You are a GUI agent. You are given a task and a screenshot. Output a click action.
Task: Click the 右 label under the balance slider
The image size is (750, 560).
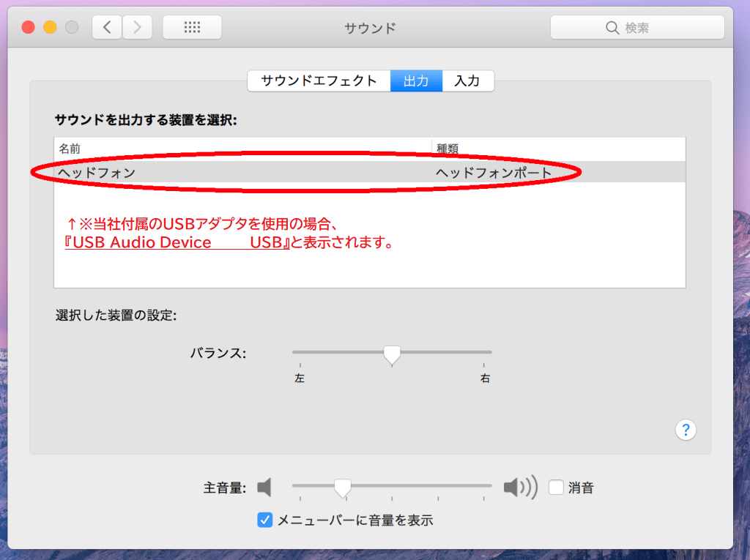point(485,378)
